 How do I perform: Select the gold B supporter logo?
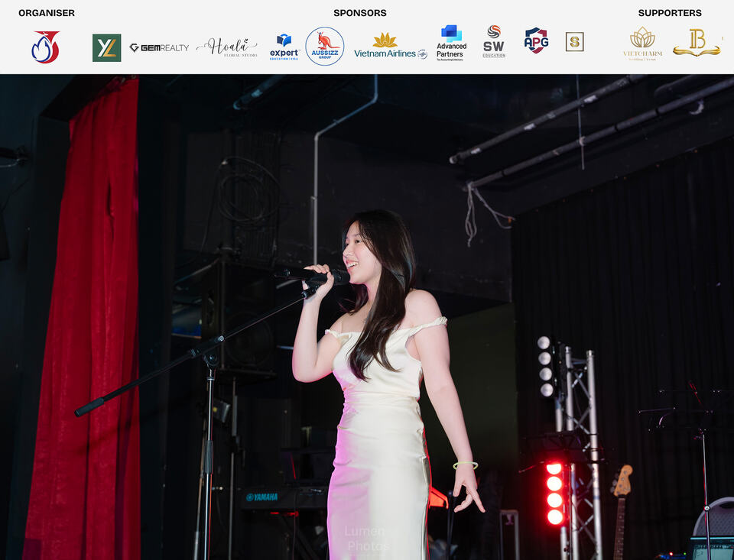pos(697,43)
